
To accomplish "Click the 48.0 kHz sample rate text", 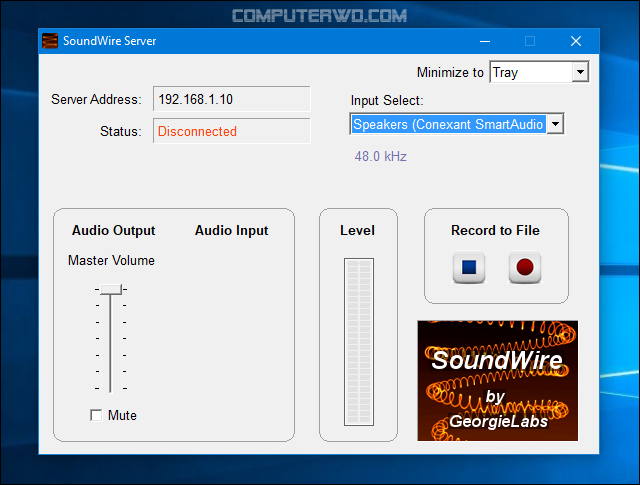I will pos(380,156).
